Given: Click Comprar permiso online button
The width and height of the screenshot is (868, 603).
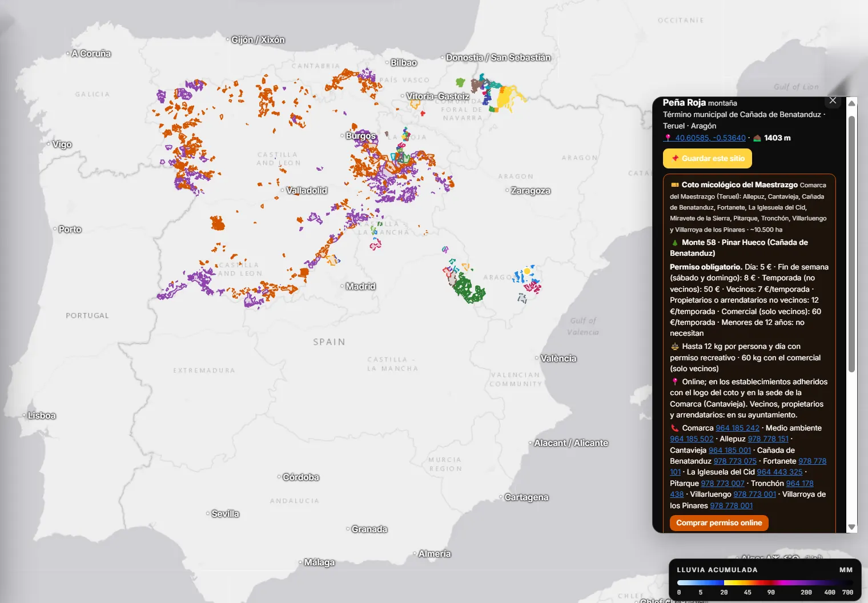Looking at the screenshot, I should click(x=719, y=522).
